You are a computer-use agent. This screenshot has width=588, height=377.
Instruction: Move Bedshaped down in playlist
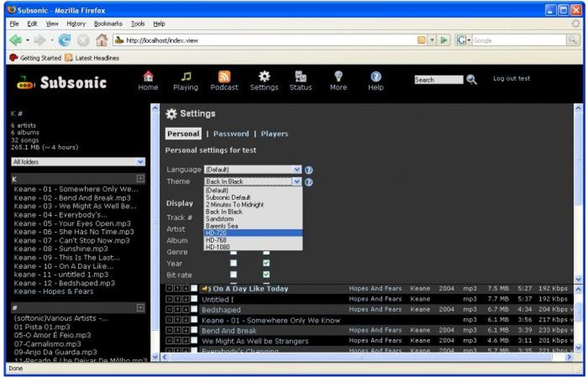coord(185,310)
